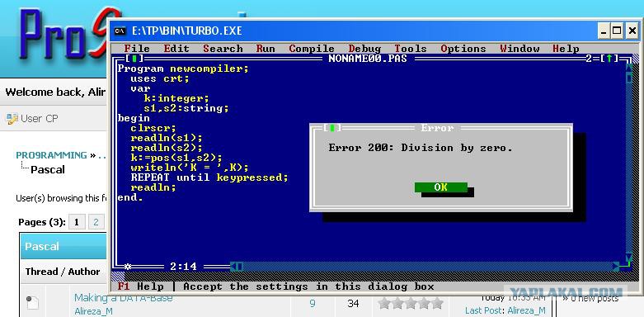Viewport: 644px width, 317px height.
Task: Go to page 1 of the forum
Action: tap(77, 222)
